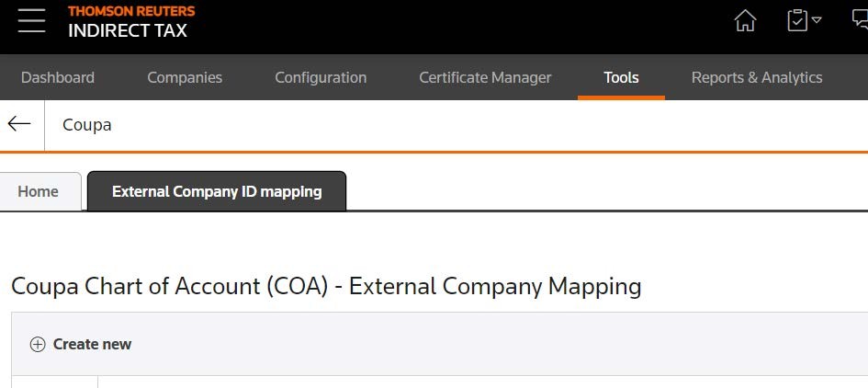This screenshot has height=388, width=868.
Task: Click the Coupa page title
Action: pyautogui.click(x=87, y=124)
